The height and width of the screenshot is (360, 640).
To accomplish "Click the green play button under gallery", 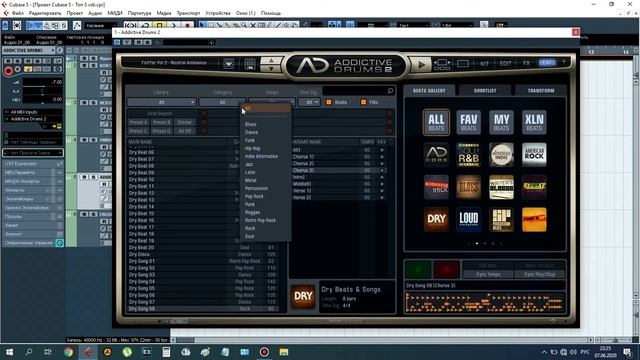I will tap(418, 269).
